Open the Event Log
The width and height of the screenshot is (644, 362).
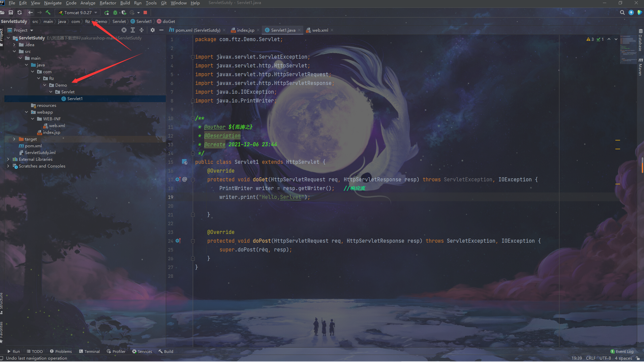pyautogui.click(x=622, y=351)
